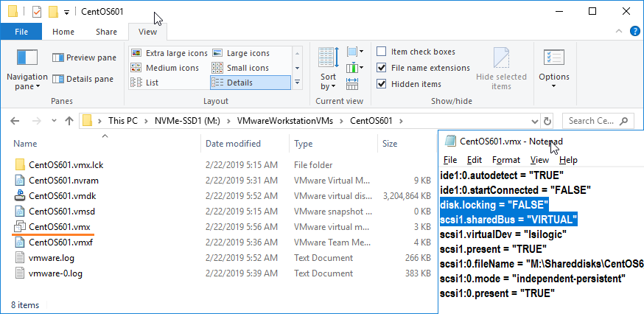Open the Navigation pane menu
The height and width of the screenshot is (314, 644).
[x=27, y=70]
